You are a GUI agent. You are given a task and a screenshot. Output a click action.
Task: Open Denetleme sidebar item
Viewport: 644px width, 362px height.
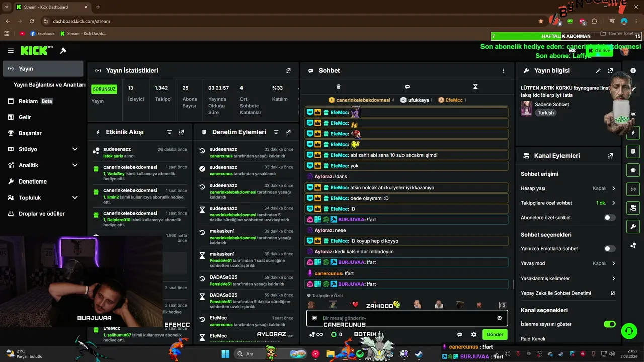point(43,182)
